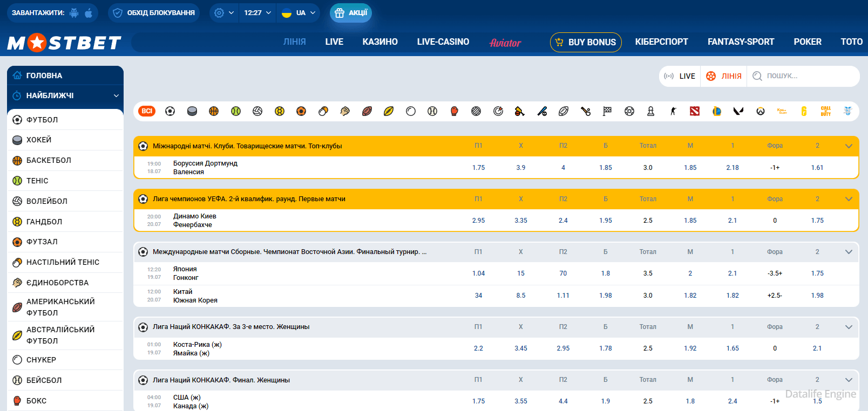Go to the POKER navigation tab
The height and width of the screenshot is (411, 868).
point(807,42)
